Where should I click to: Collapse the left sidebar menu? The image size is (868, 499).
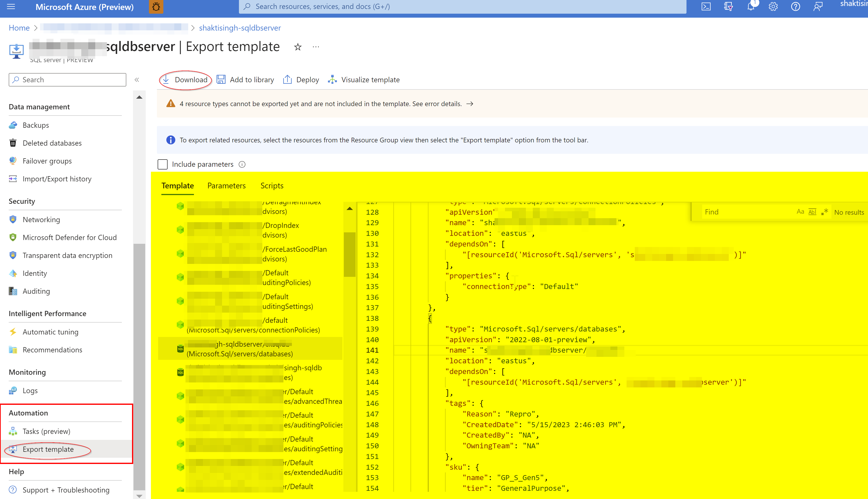[137, 80]
